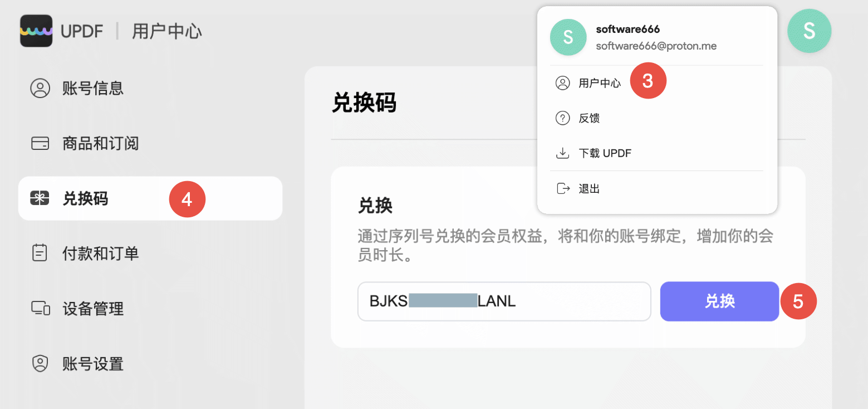The height and width of the screenshot is (409, 868).
Task: Click the logout arrow icon beside 退出
Action: pyautogui.click(x=563, y=188)
